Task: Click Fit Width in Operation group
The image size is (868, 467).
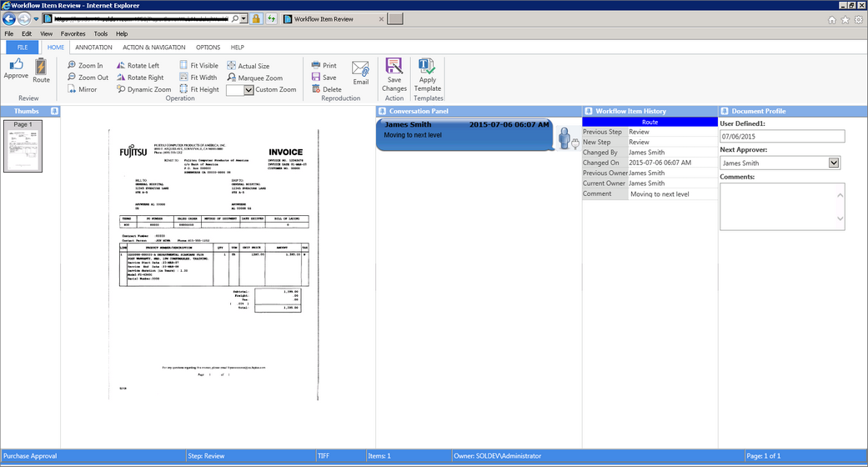Action: coord(198,78)
